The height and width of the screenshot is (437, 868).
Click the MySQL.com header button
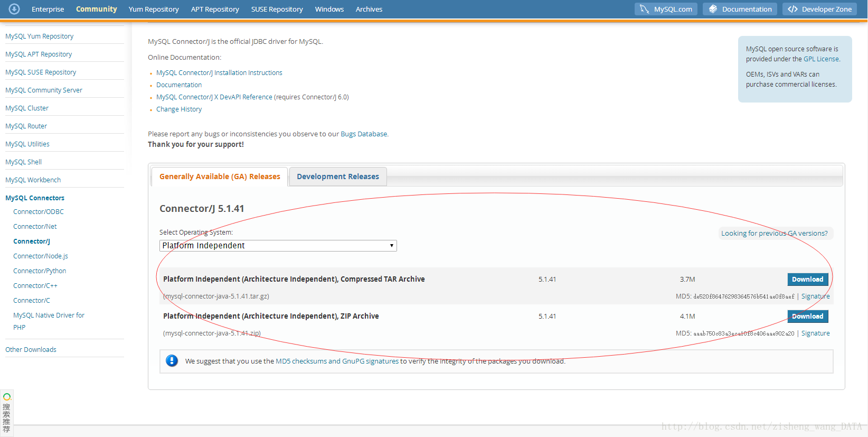click(x=666, y=9)
